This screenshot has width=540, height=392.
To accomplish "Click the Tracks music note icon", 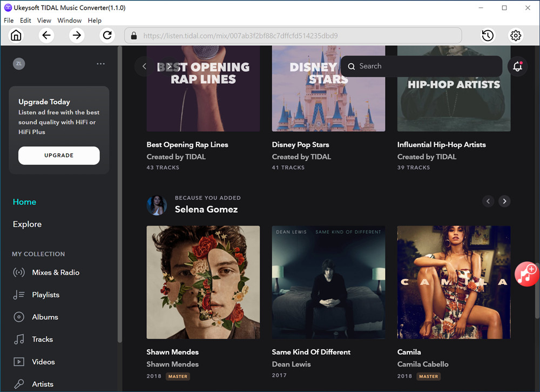I will (x=19, y=339).
